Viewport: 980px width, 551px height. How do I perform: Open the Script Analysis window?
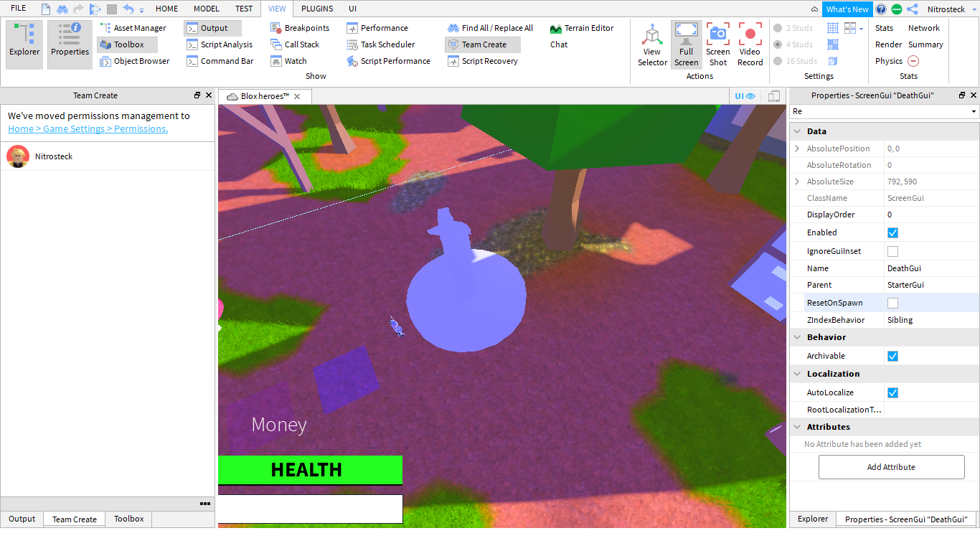[220, 44]
